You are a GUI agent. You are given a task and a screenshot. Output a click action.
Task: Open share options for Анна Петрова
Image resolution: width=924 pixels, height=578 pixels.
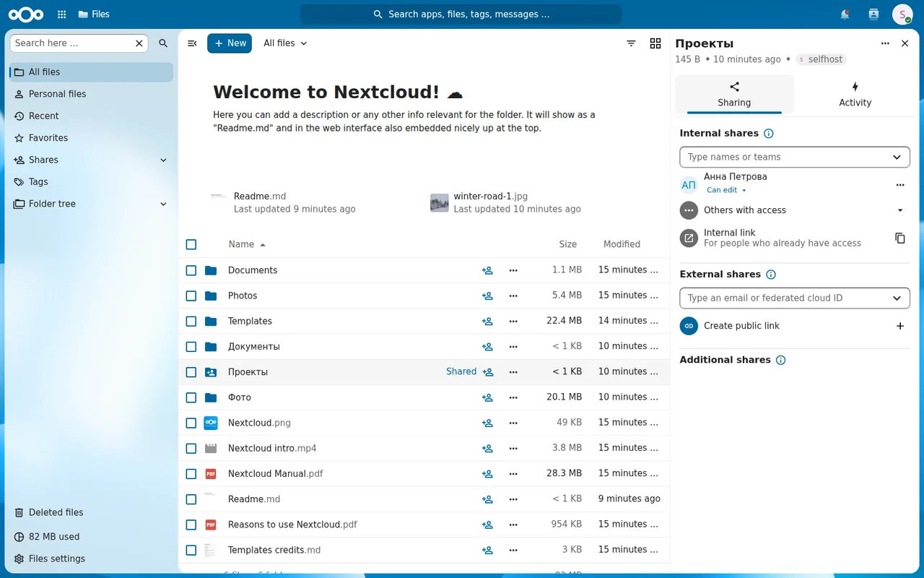click(x=900, y=185)
